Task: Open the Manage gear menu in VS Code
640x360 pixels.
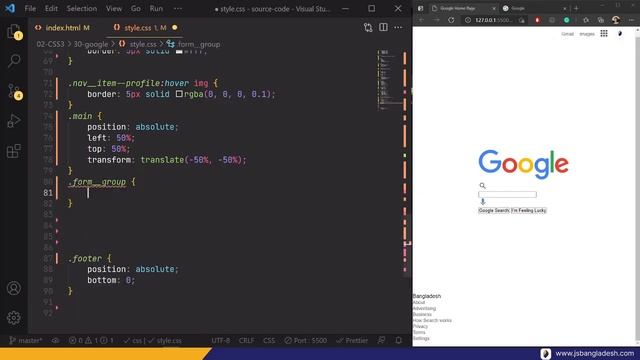Action: [14, 318]
